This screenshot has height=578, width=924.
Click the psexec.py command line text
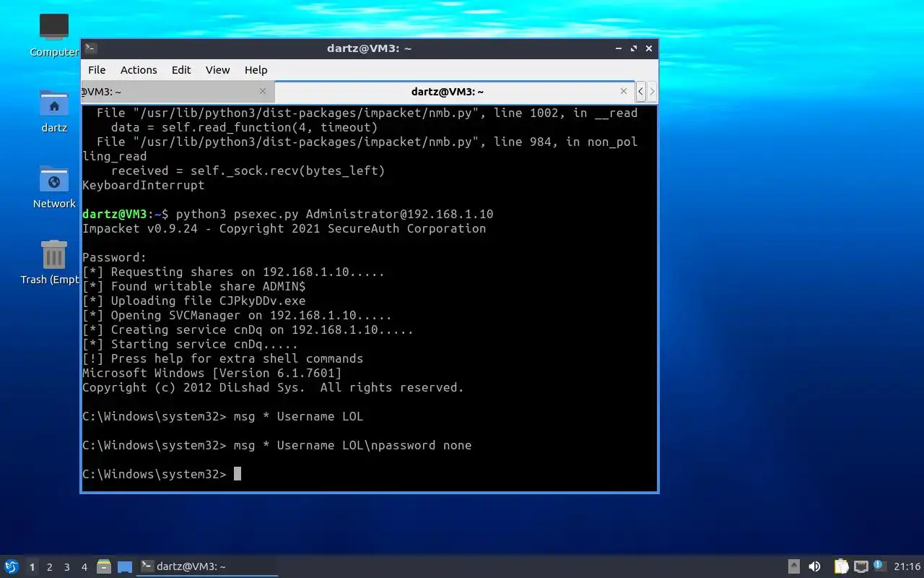tap(335, 214)
